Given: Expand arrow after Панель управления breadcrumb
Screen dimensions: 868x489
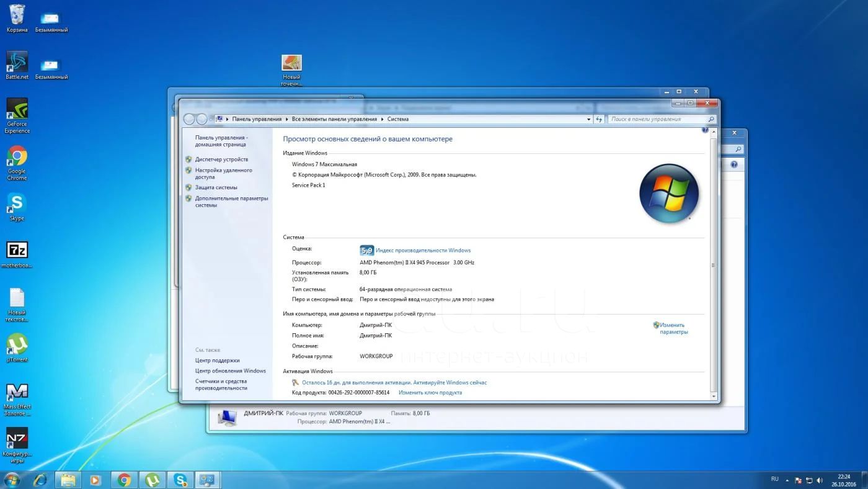Looking at the screenshot, I should pyautogui.click(x=286, y=119).
